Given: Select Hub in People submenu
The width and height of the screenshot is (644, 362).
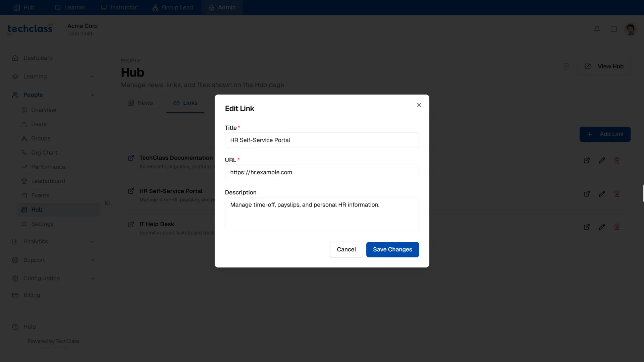Looking at the screenshot, I should tap(59, 209).
